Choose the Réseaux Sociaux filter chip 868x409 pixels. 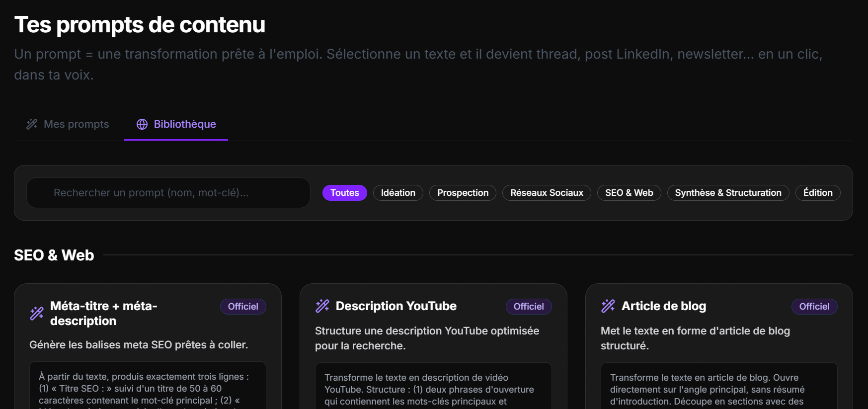click(547, 193)
